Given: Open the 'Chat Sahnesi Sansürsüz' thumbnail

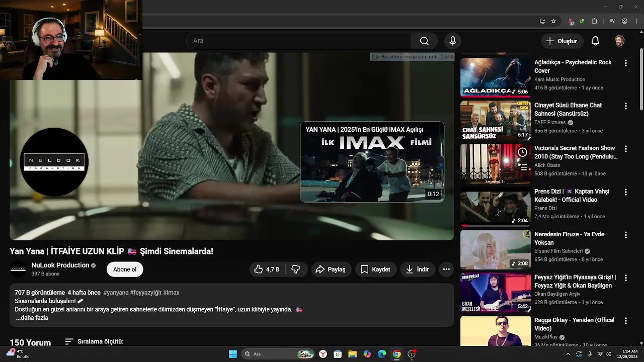Looking at the screenshot, I should point(496,120).
